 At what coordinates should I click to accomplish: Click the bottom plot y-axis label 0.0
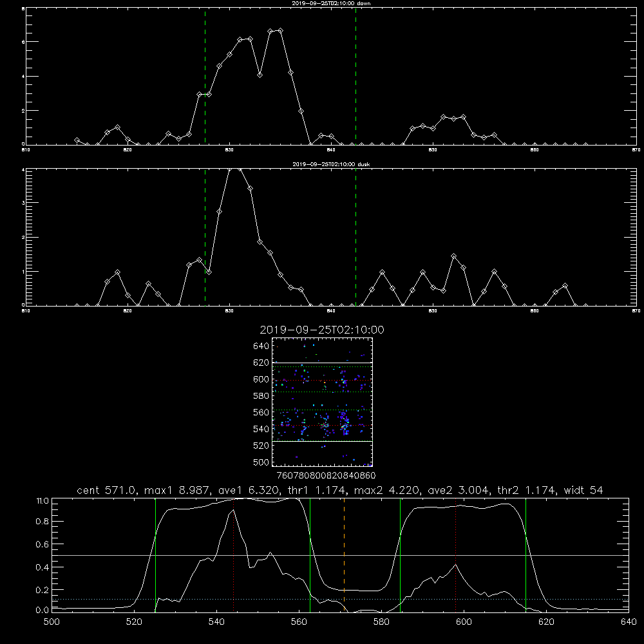[x=43, y=611]
